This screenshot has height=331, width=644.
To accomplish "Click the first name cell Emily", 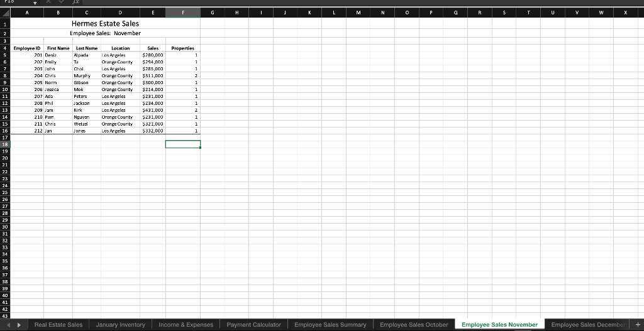I will click(58, 62).
